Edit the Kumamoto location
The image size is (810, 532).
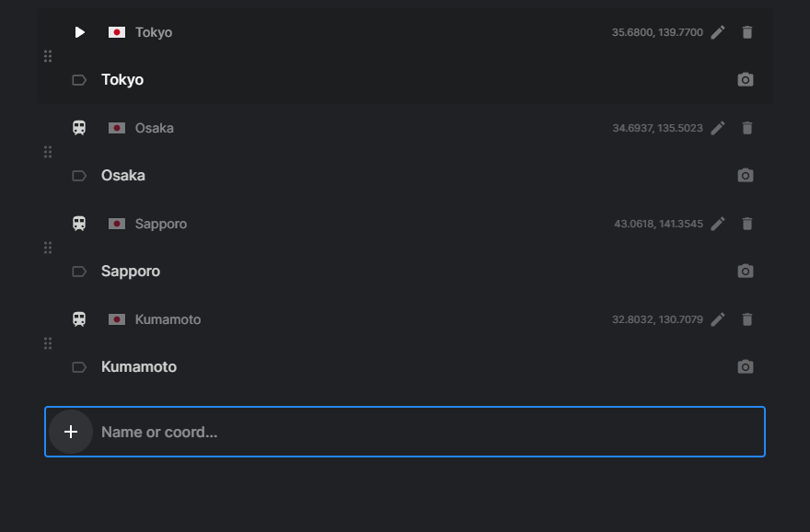718,319
